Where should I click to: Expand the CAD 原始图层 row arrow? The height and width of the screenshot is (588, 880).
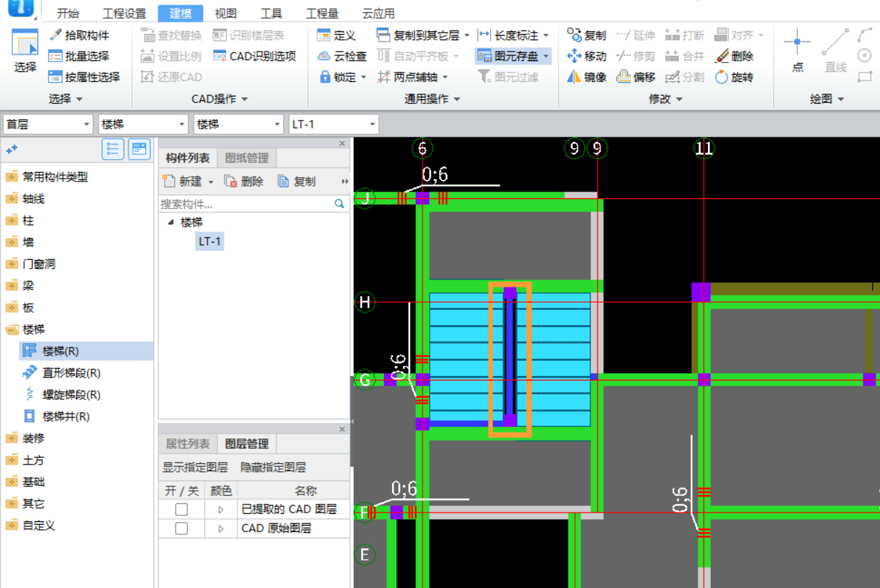tap(221, 528)
